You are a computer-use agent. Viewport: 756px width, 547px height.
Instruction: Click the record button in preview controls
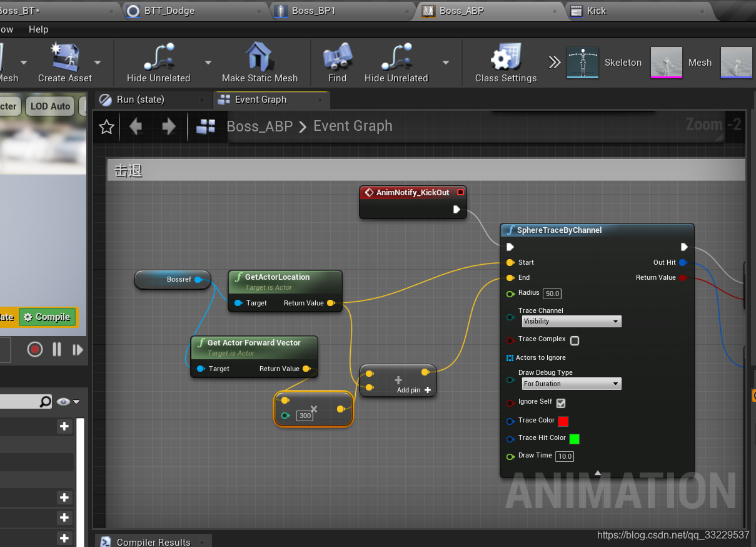point(35,349)
